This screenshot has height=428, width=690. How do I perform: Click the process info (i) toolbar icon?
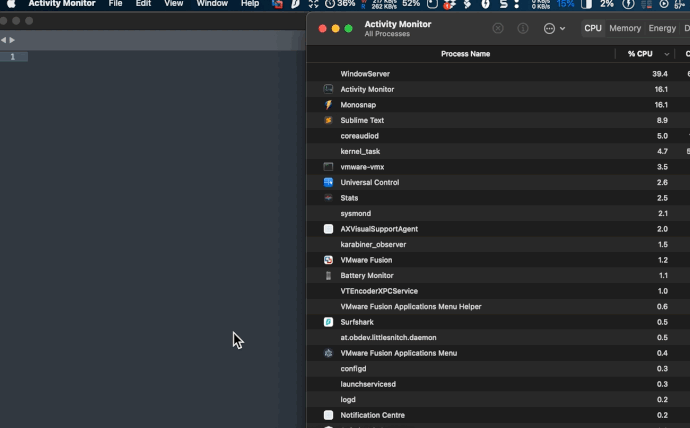[523, 29]
